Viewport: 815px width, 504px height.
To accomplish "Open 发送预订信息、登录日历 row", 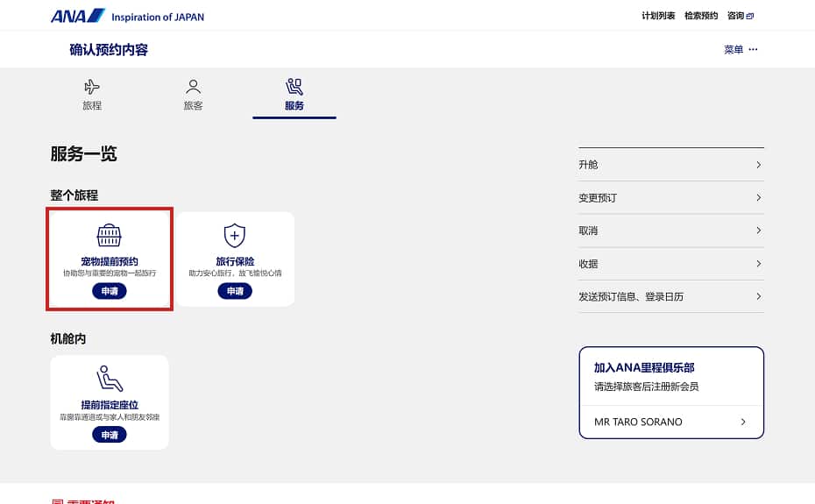I will 670,296.
